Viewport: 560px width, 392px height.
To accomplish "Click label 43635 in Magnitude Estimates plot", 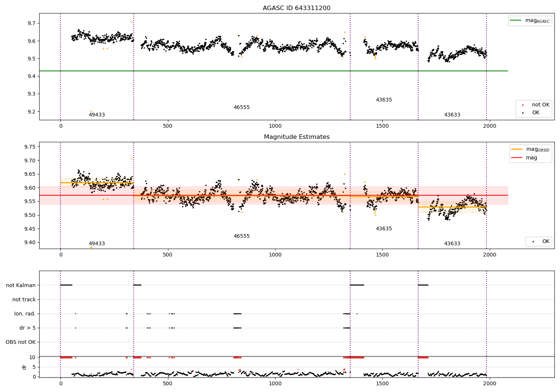I will (x=384, y=229).
